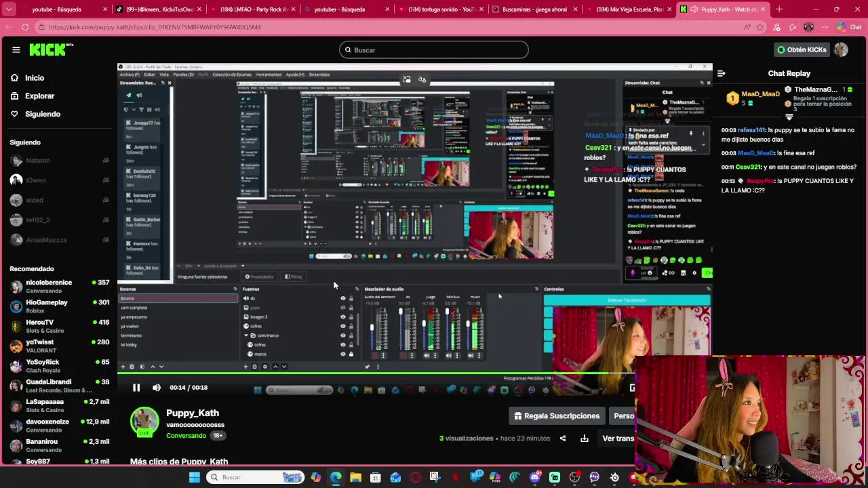The height and width of the screenshot is (488, 868).
Task: Pause the clip playback
Action: tap(136, 388)
